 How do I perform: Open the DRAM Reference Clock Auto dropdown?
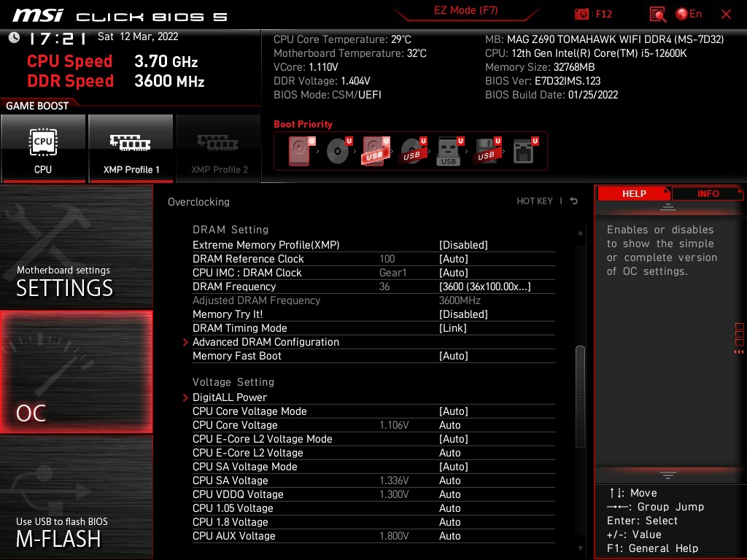454,259
